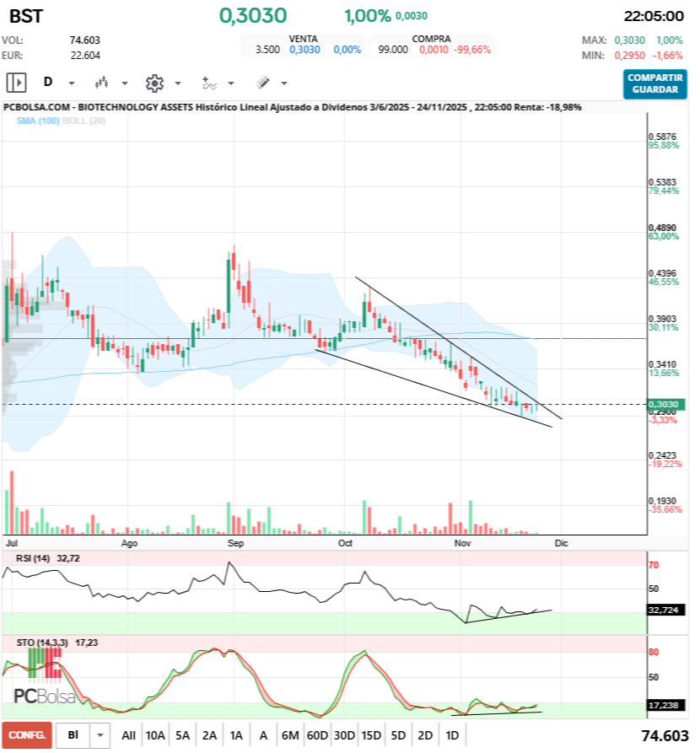Click the COMPRA price 0,0010

[433, 50]
